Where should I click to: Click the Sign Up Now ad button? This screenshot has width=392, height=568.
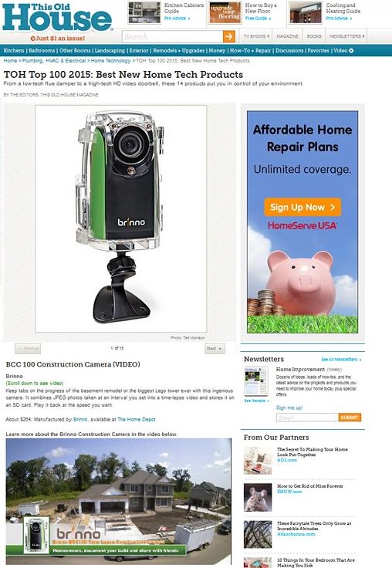(302, 207)
